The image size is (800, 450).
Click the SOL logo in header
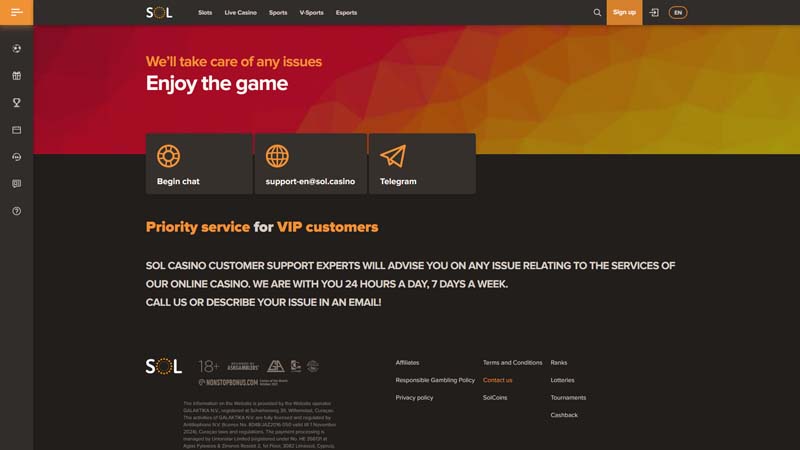[159, 12]
